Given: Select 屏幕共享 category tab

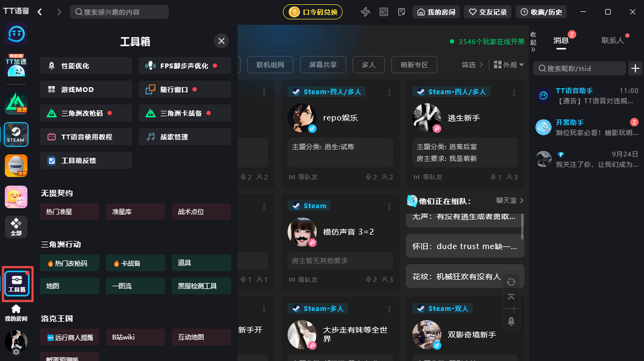Looking at the screenshot, I should coord(323,64).
